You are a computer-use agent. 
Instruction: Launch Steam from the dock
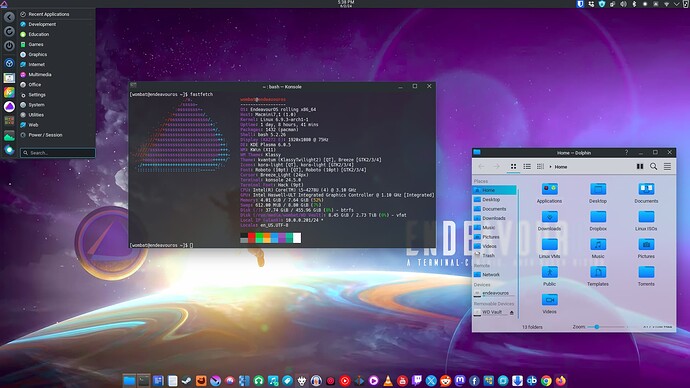187,381
